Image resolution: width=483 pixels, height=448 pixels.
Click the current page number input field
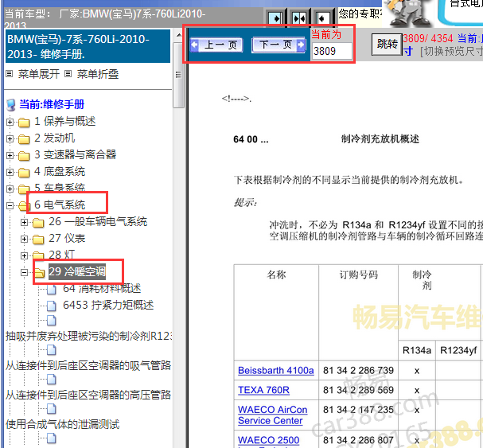(x=332, y=51)
